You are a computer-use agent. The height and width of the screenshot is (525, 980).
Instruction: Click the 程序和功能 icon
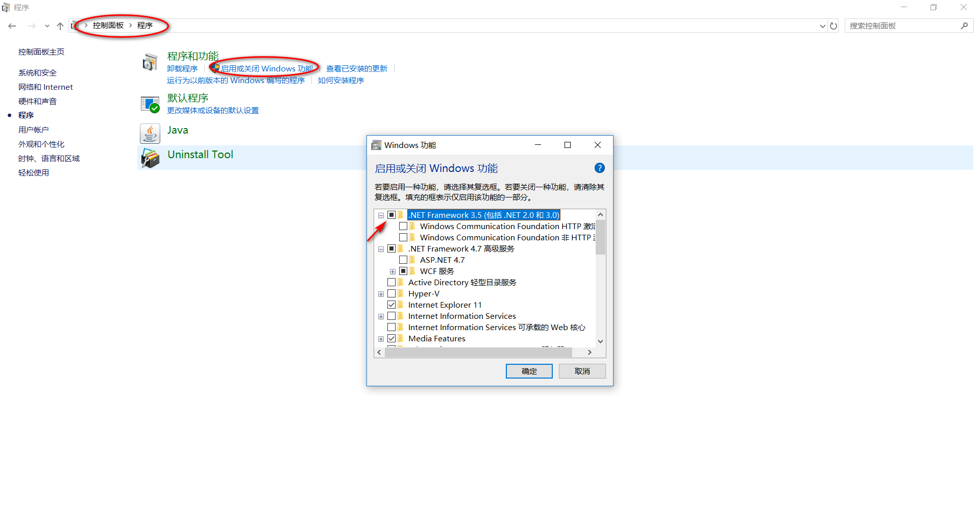(x=150, y=62)
